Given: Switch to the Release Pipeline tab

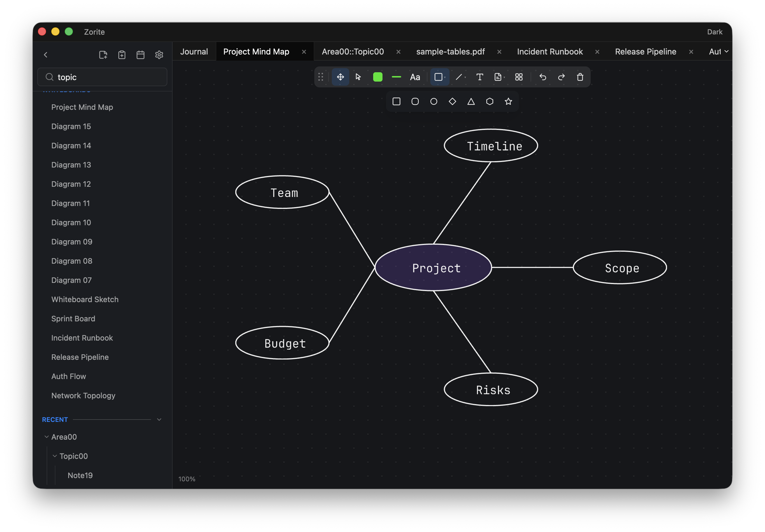Looking at the screenshot, I should click(645, 52).
